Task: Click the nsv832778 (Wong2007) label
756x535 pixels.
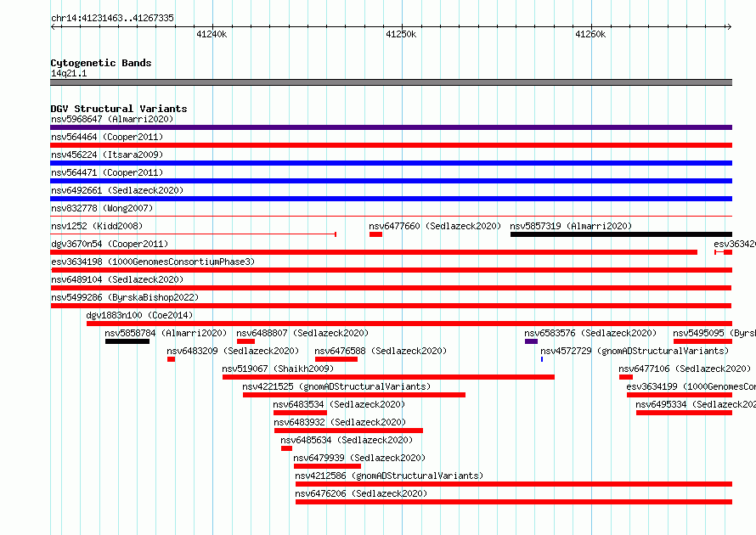Action: point(102,208)
